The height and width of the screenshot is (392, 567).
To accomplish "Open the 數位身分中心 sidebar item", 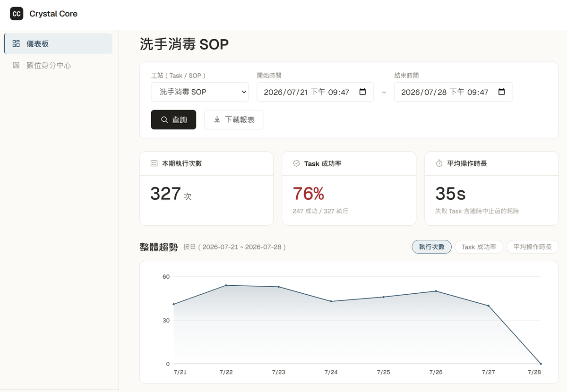I will pyautogui.click(x=58, y=65).
